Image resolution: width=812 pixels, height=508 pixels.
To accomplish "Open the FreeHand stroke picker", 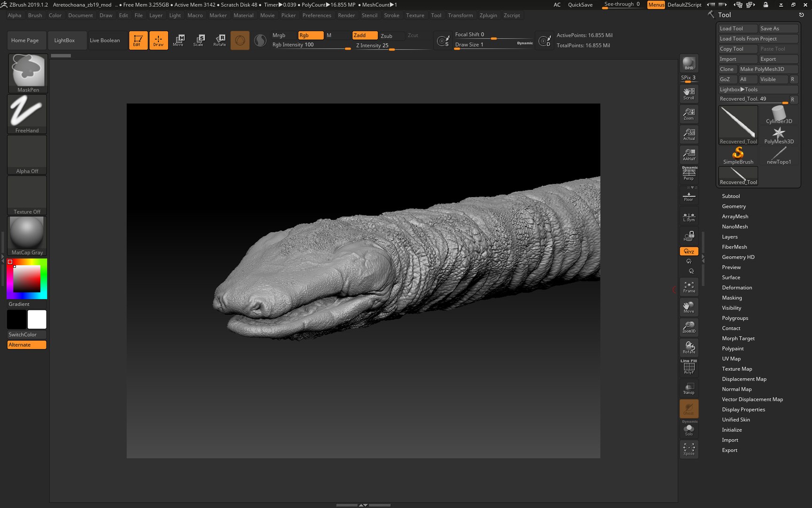I will 27,114.
